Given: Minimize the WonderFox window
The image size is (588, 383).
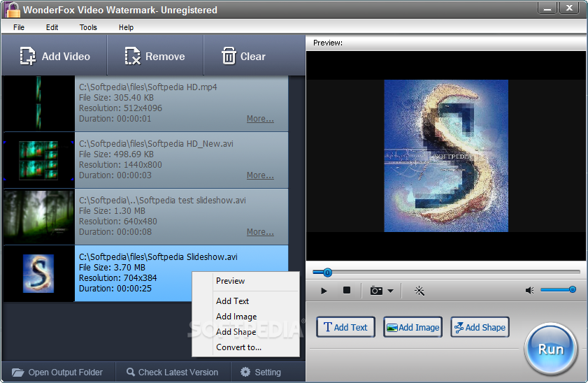Looking at the screenshot, I should pos(548,8).
